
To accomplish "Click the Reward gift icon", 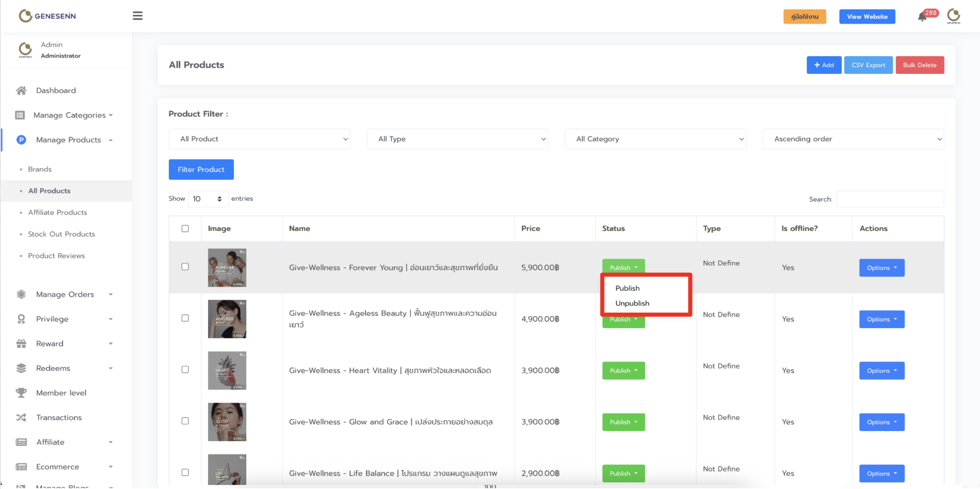I will [x=21, y=344].
